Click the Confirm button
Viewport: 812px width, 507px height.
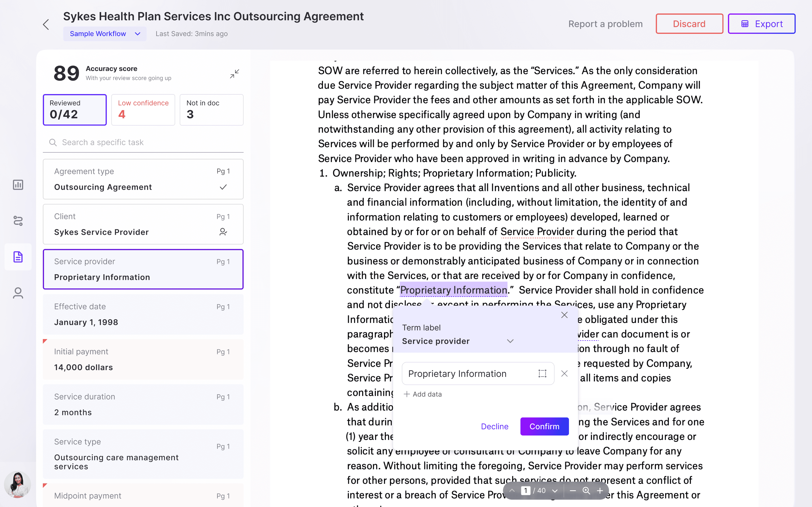click(x=544, y=426)
